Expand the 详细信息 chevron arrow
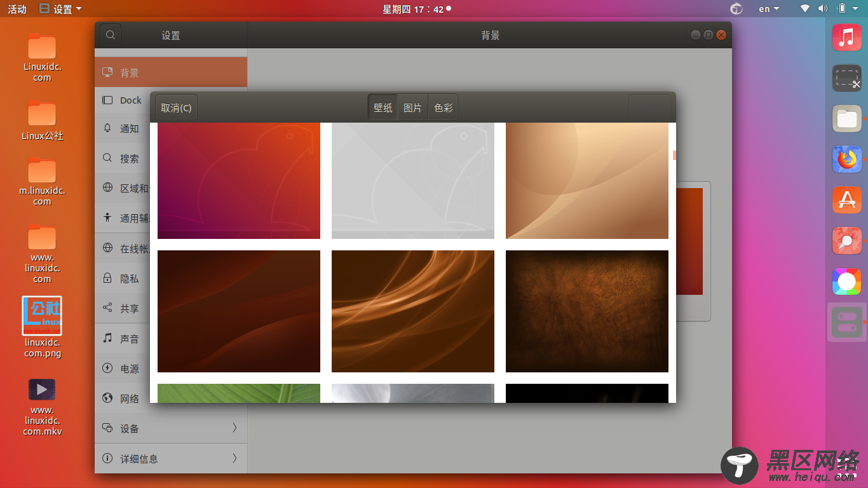868x488 pixels. point(234,458)
